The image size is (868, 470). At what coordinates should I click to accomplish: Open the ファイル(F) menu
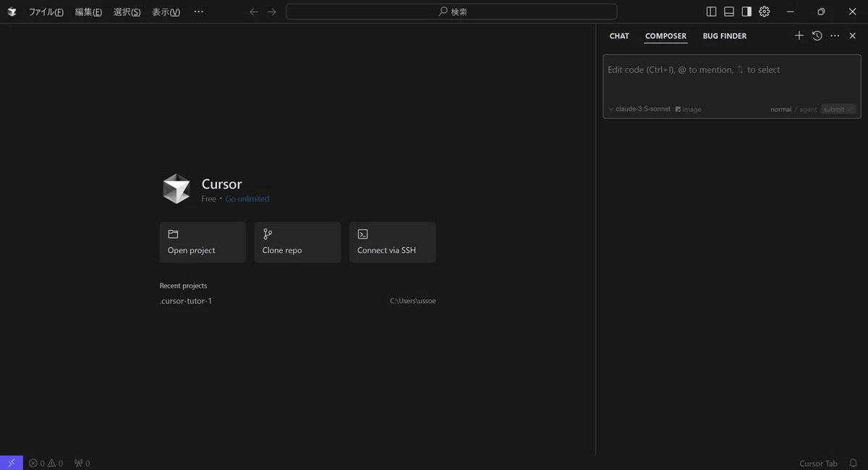tap(46, 12)
